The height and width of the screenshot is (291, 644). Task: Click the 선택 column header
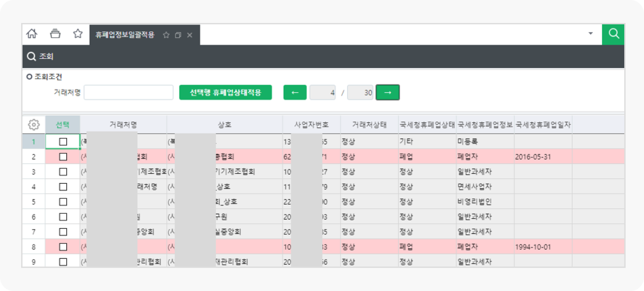coord(63,125)
